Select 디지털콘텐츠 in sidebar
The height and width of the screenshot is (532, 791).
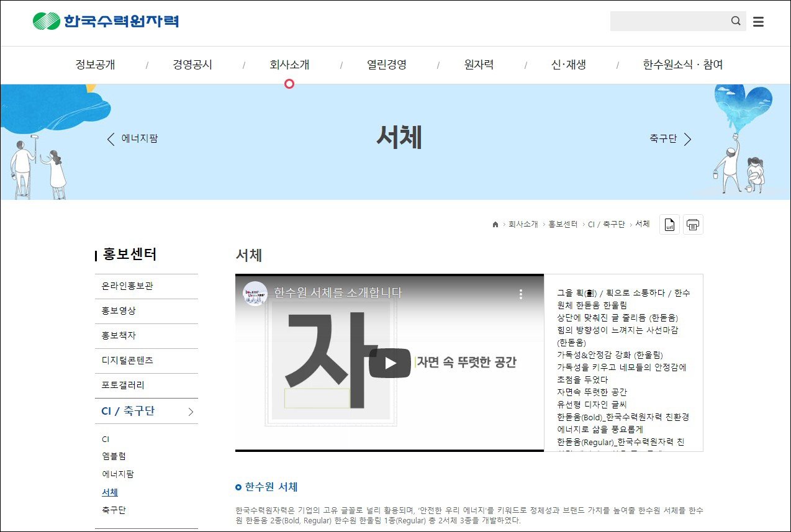[x=147, y=361]
